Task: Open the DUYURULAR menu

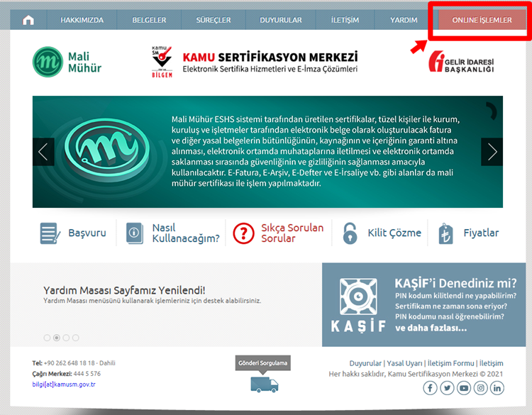Action: pyautogui.click(x=281, y=20)
